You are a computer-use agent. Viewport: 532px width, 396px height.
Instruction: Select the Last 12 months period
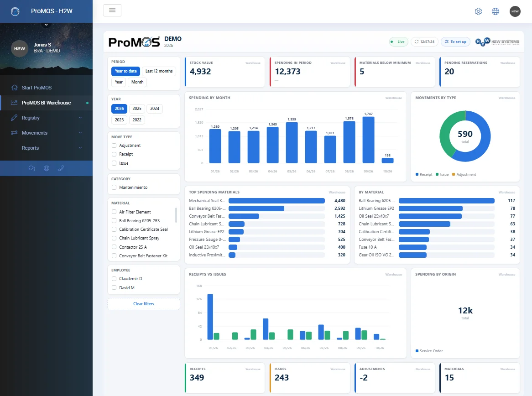click(159, 71)
